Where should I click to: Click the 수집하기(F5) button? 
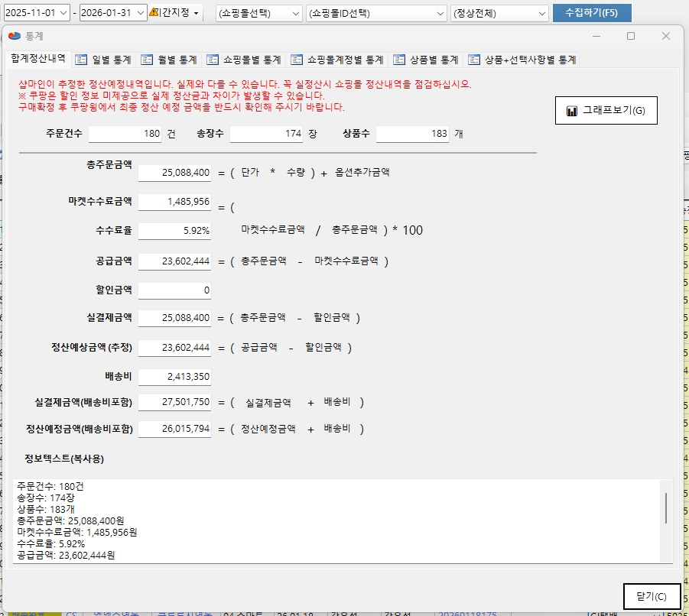pos(592,13)
